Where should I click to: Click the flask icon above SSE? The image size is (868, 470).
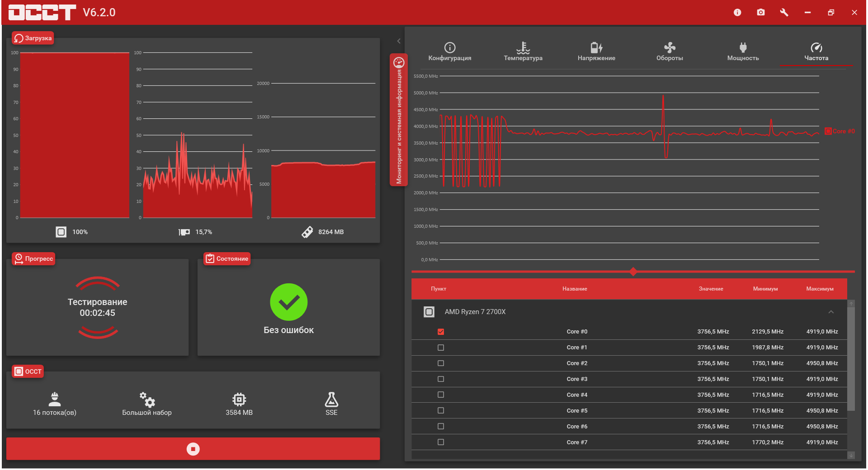point(331,399)
